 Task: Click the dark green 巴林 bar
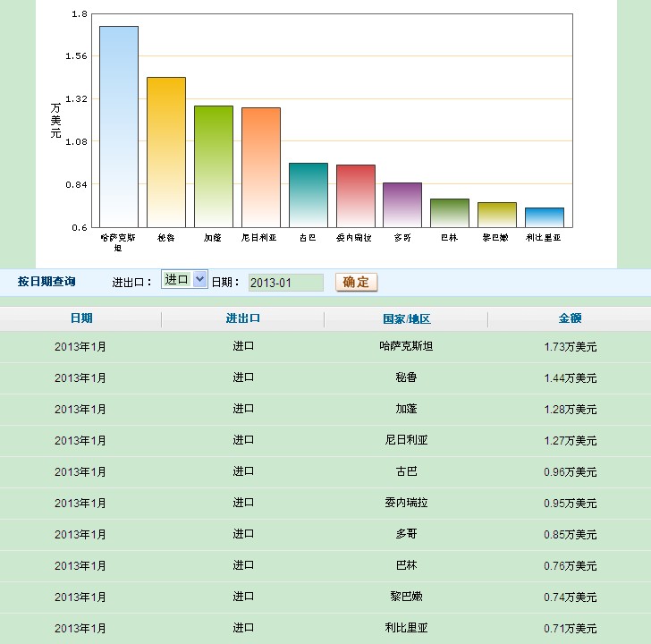pos(450,213)
